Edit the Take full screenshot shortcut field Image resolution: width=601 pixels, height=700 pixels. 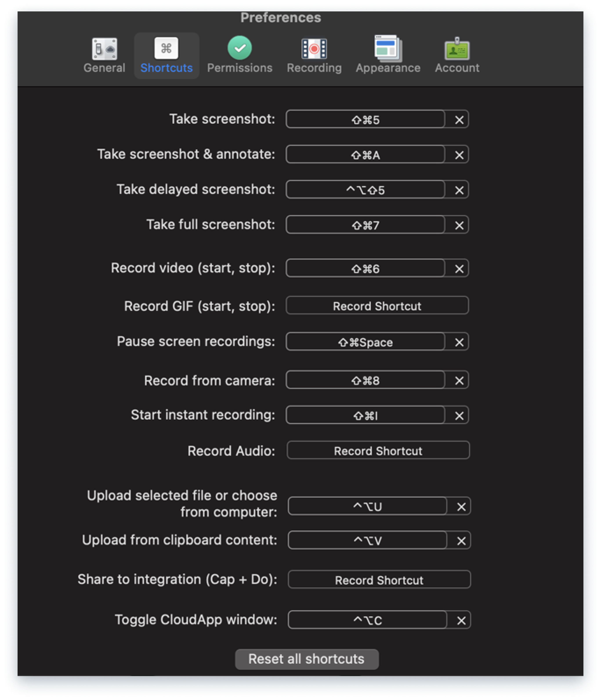365,225
